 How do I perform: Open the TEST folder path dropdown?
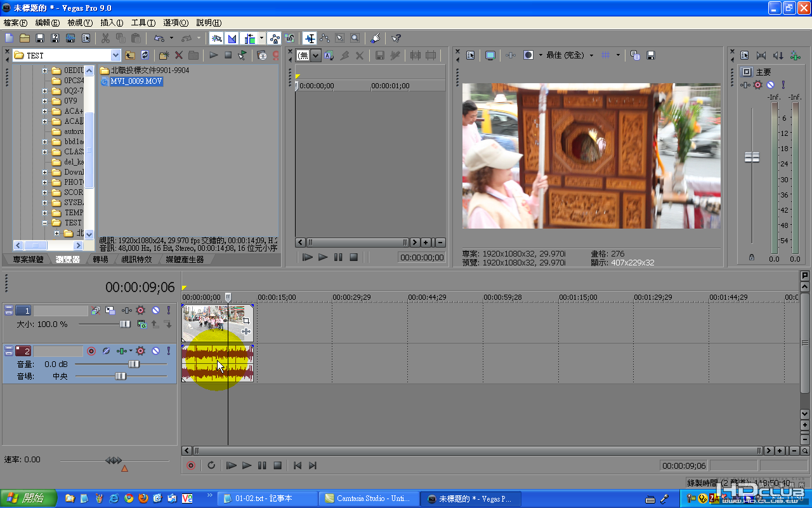(115, 55)
